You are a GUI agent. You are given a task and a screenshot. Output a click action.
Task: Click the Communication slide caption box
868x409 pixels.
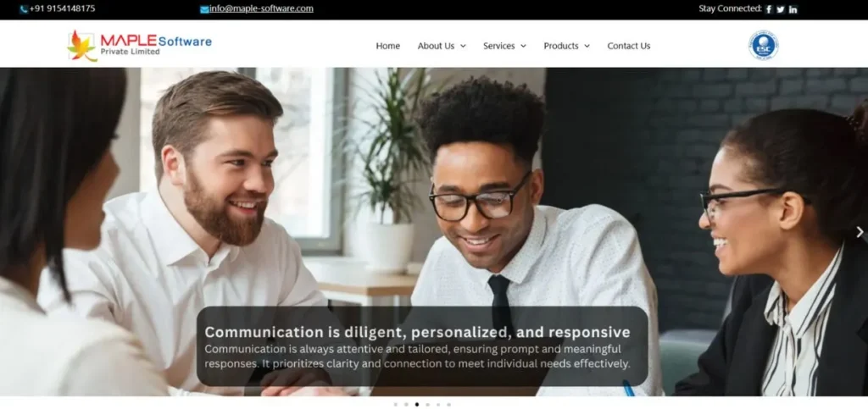[x=422, y=346]
